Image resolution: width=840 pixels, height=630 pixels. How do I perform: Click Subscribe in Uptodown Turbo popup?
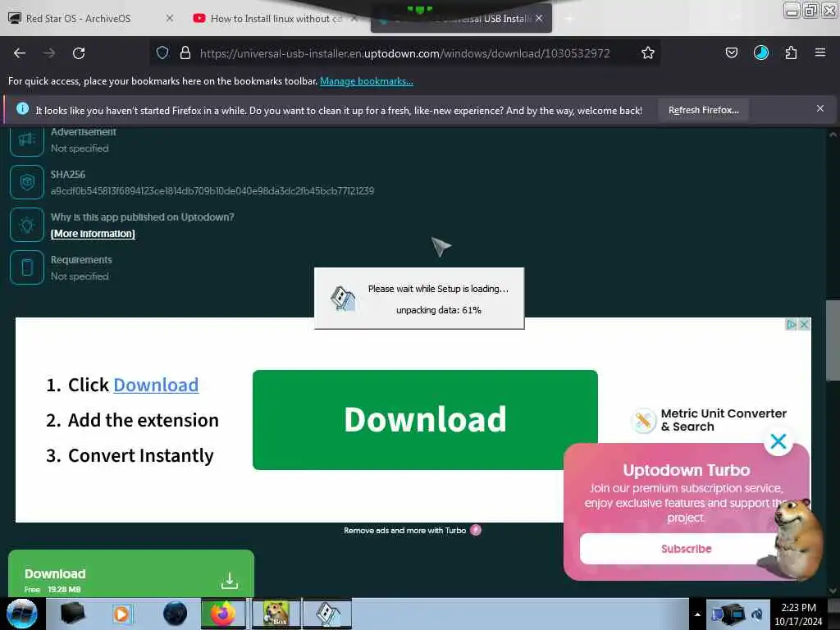tap(687, 549)
